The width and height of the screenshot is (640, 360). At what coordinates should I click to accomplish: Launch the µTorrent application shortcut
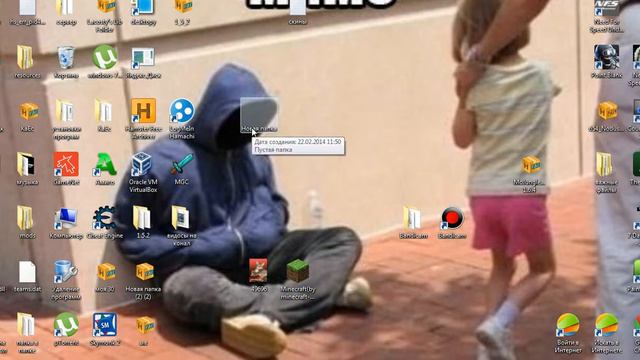66,329
